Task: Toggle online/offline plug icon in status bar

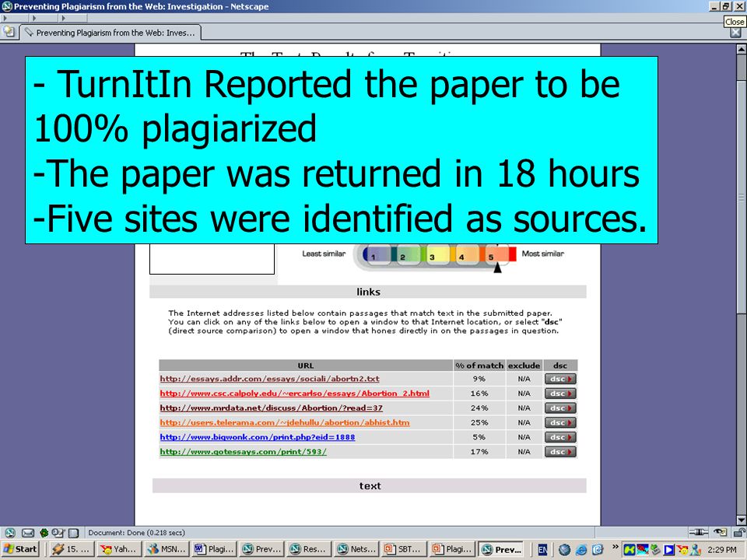Action: coord(699,532)
